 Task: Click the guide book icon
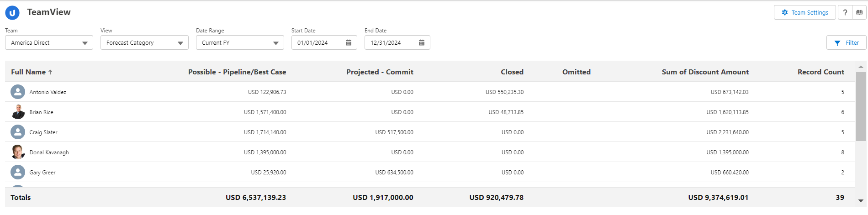[859, 13]
